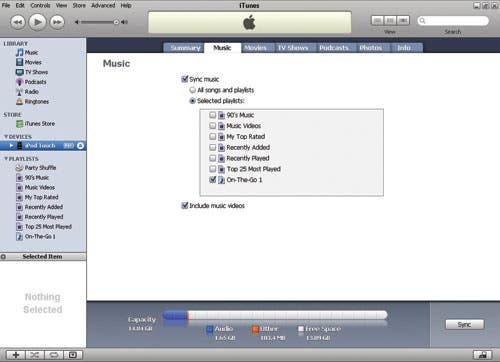
Task: Open the iTunes Store
Action: (35, 124)
